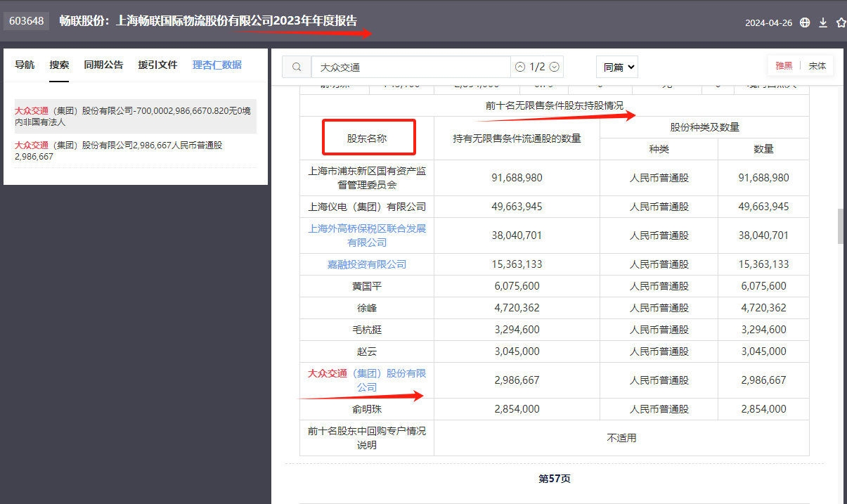
Task: Select 上海仪电（集团）有限公司 cell
Action: pos(367,207)
